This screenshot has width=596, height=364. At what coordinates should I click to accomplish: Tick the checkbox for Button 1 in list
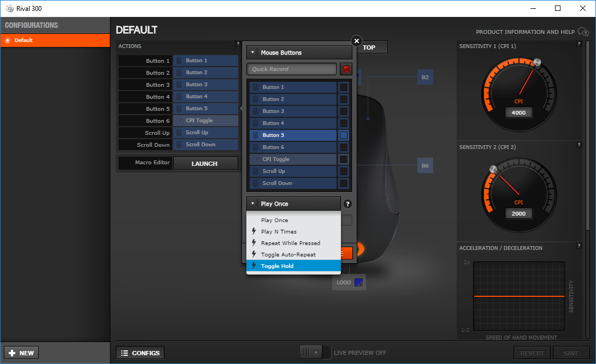click(344, 87)
